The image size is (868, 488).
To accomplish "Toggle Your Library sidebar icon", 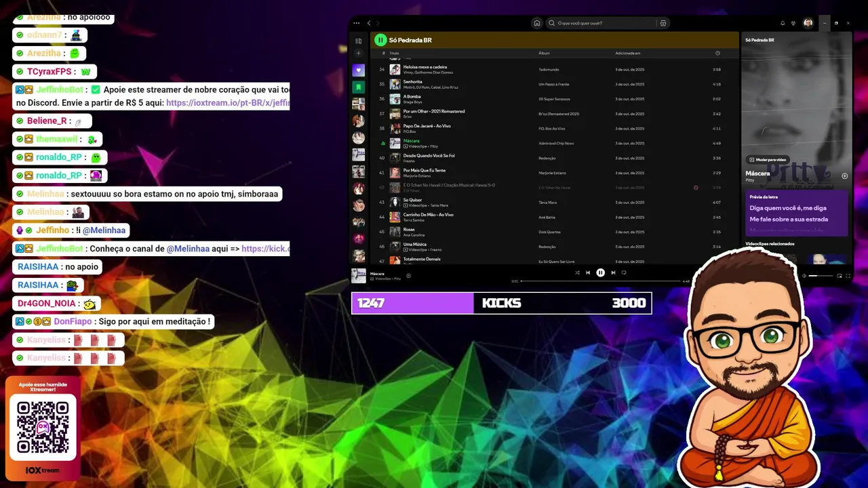I will point(359,41).
